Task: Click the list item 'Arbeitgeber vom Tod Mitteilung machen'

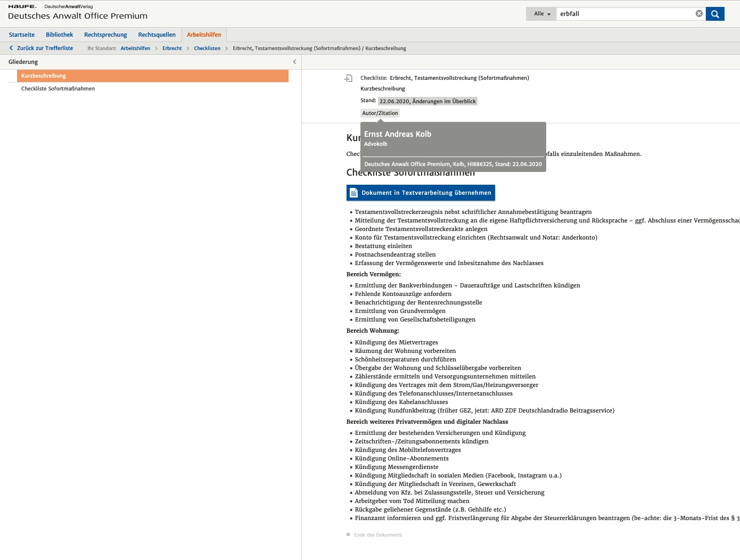Action: coord(412,501)
